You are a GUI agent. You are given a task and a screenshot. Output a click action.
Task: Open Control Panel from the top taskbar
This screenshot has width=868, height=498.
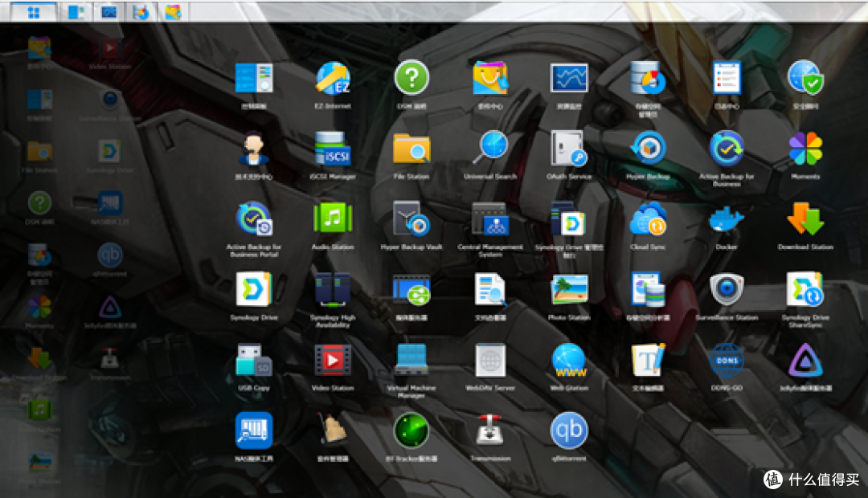(x=76, y=12)
